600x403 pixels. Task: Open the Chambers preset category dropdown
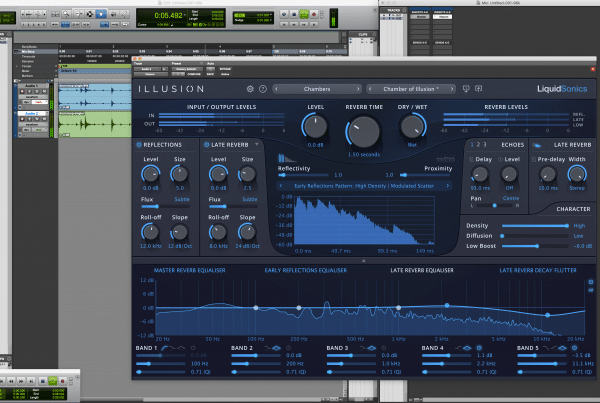click(317, 89)
